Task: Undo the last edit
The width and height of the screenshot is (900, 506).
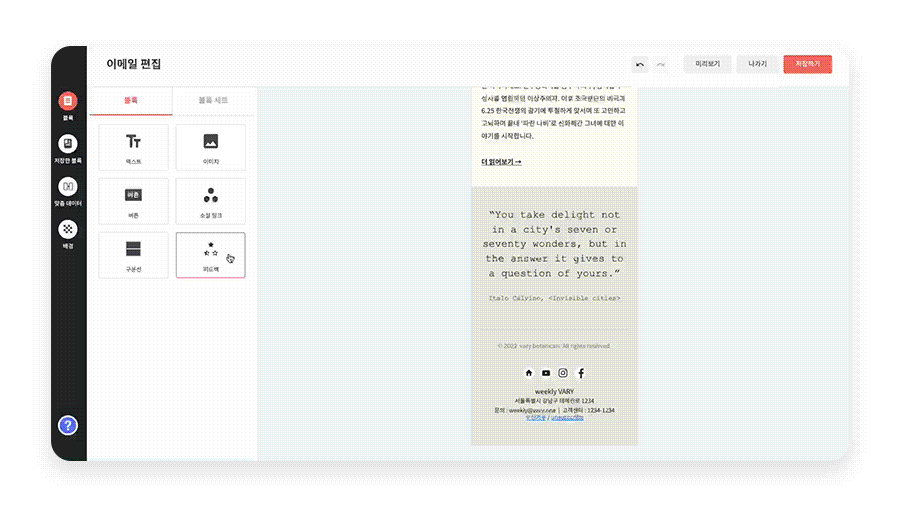Action: pyautogui.click(x=640, y=64)
